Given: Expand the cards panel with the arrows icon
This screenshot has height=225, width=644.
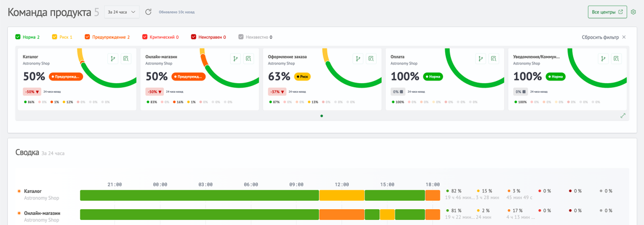Looking at the screenshot, I should (623, 115).
